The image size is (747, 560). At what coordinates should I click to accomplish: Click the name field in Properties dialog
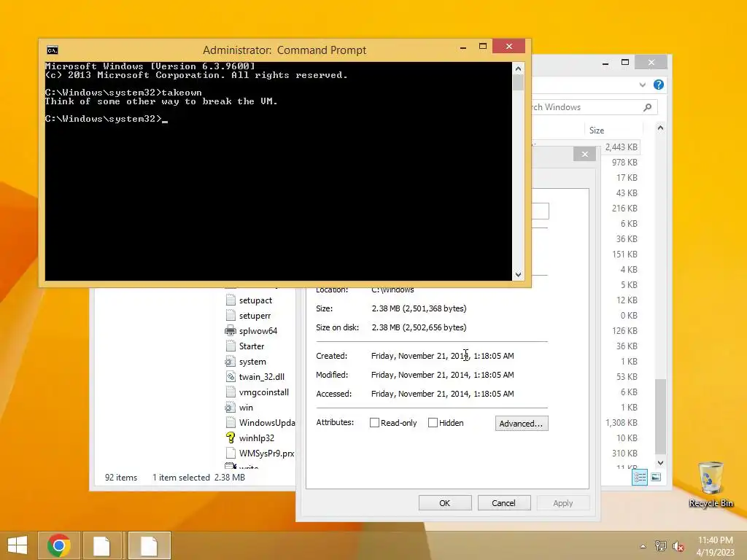[541, 211]
